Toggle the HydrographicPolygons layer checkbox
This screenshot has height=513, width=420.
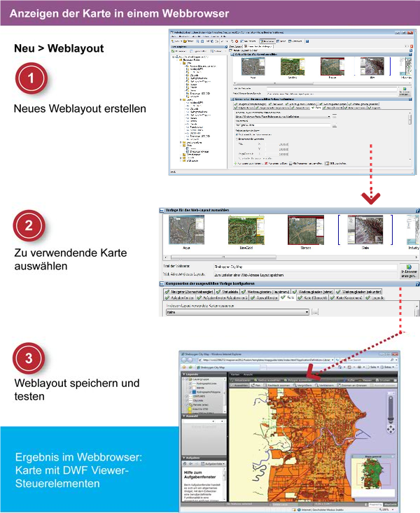[190, 392]
